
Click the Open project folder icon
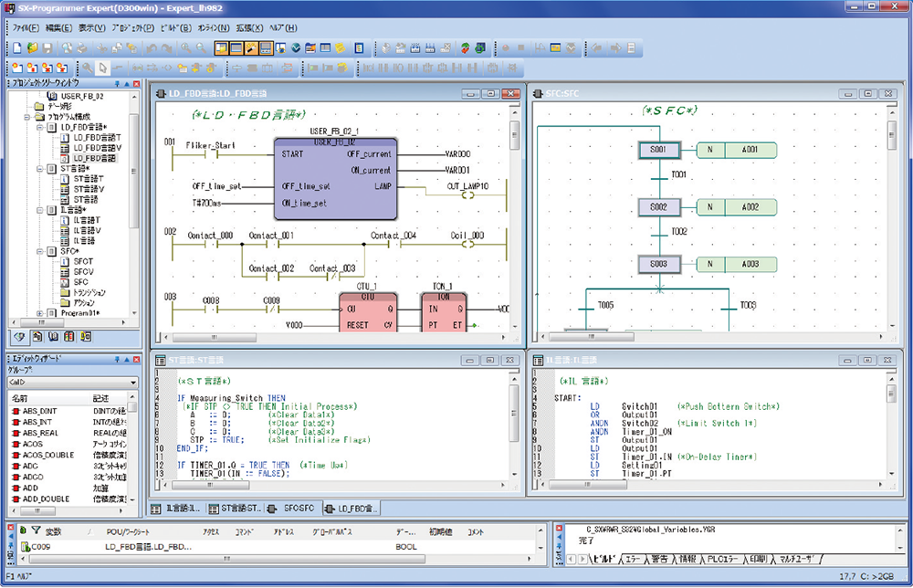point(32,48)
